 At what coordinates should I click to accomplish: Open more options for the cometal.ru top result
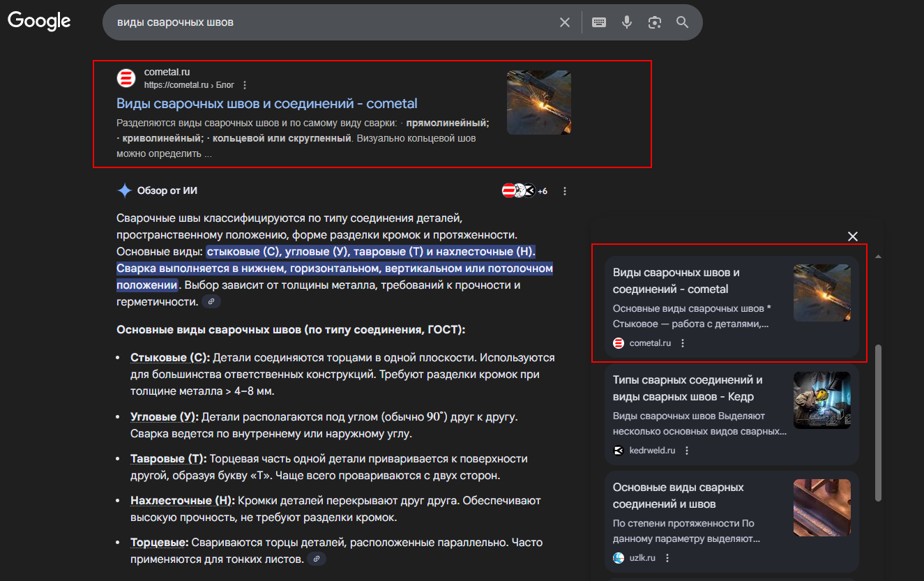click(x=245, y=85)
